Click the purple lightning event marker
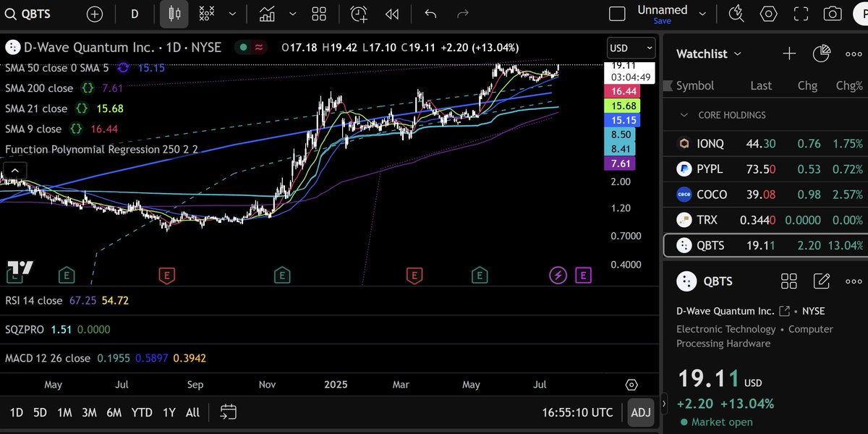 click(558, 275)
